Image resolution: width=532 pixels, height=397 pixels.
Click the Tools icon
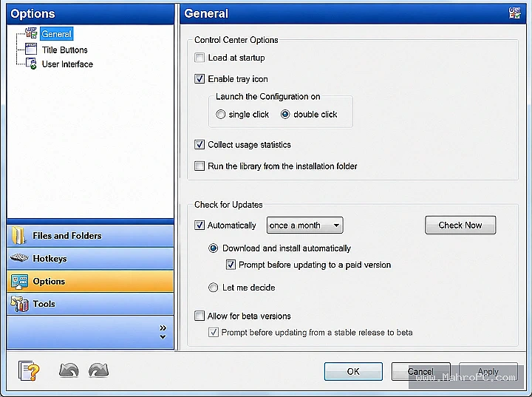point(19,304)
